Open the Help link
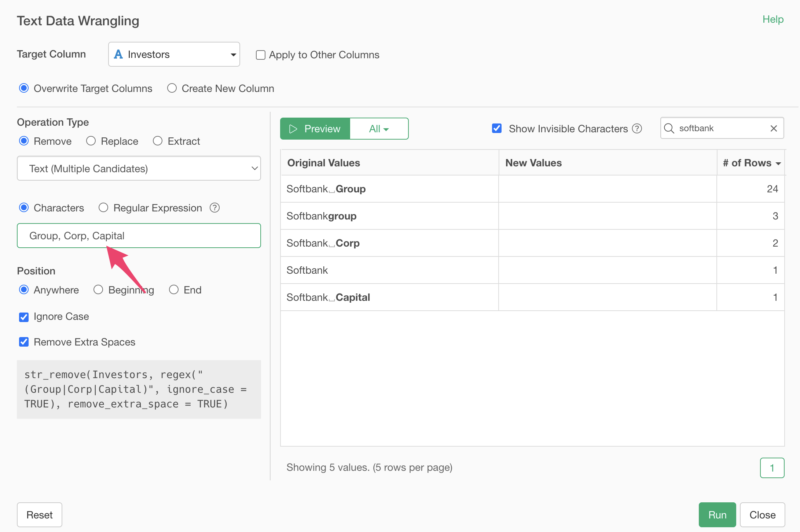 [773, 19]
